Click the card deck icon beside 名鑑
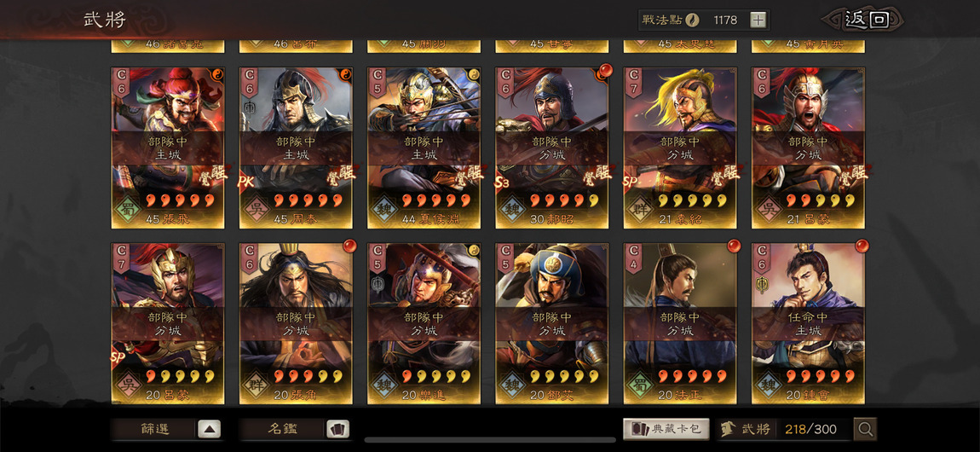 [338, 429]
